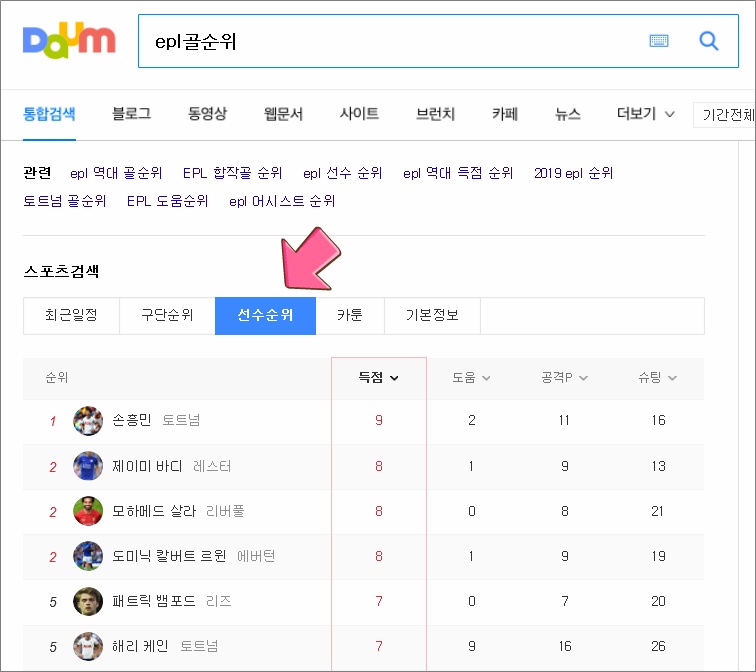756x672 pixels.
Task: Select the 통합검색 tab
Action: point(49,114)
